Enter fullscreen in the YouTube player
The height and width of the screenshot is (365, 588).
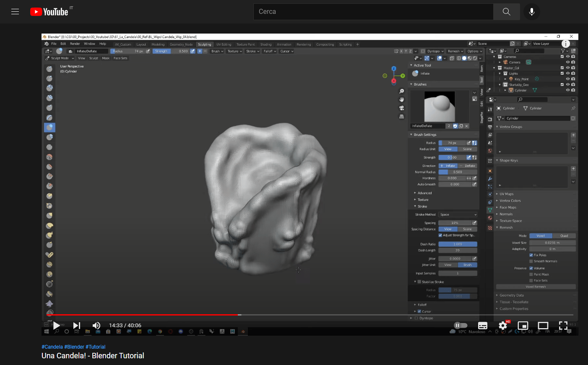pos(563,326)
